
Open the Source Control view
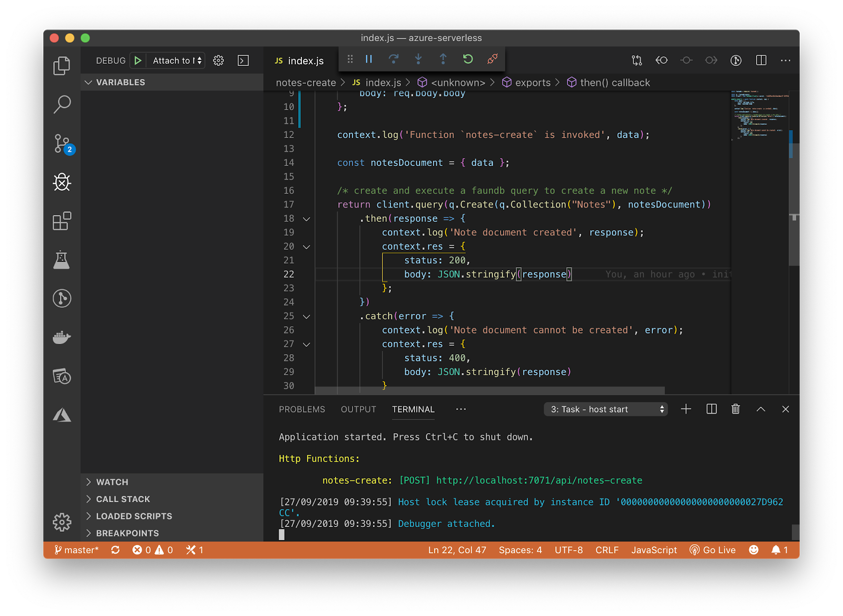click(62, 143)
